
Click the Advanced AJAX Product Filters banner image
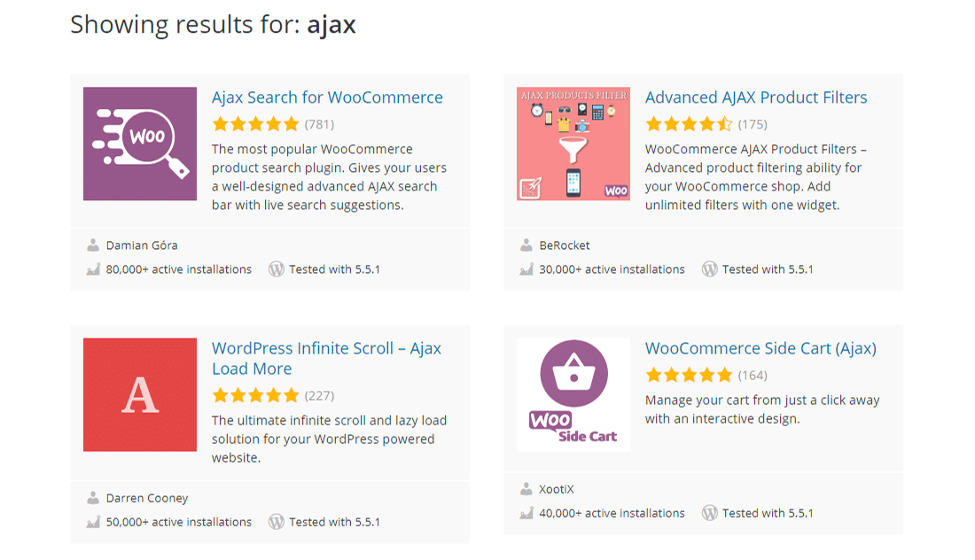tap(573, 143)
